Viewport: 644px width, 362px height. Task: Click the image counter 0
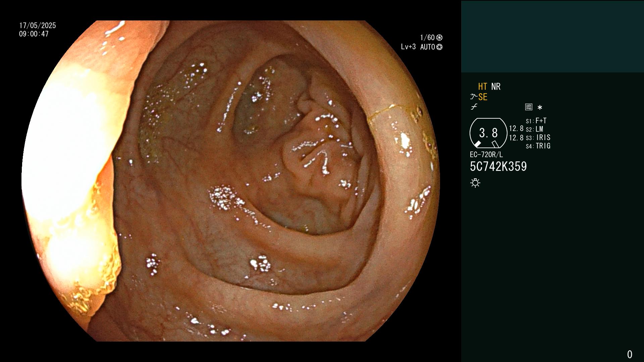point(630,354)
